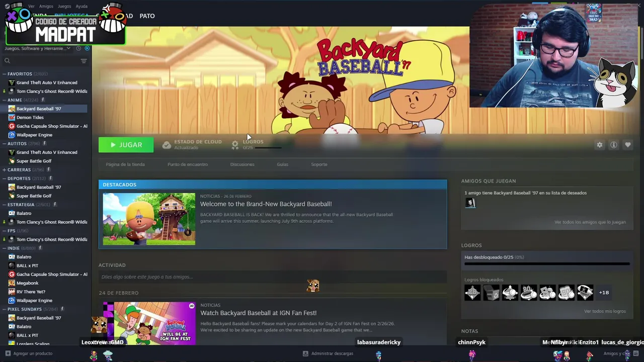The height and width of the screenshot is (362, 644).
Task: Click Ver todos mis logros link
Action: pyautogui.click(x=605, y=311)
